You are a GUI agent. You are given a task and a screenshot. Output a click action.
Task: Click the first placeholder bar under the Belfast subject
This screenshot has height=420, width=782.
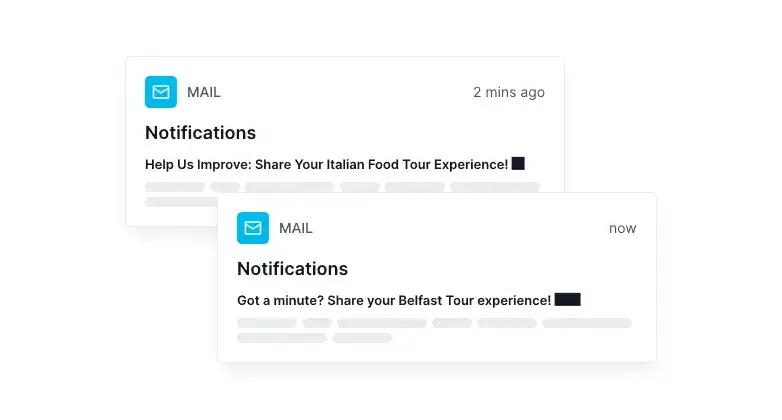pyautogui.click(x=267, y=323)
